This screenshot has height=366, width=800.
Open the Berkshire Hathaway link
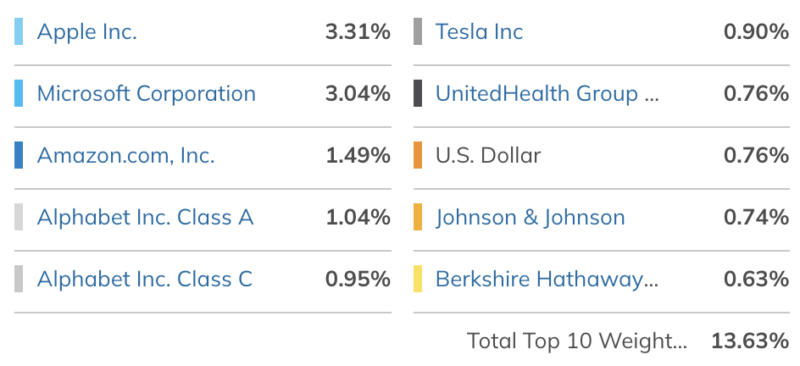(x=547, y=279)
